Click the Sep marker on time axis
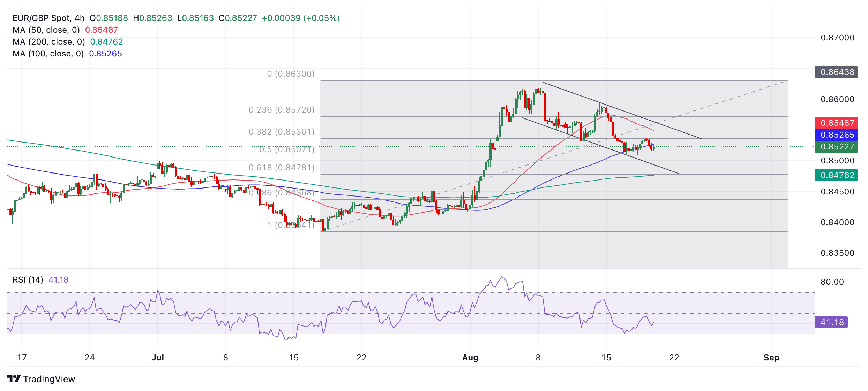 [x=771, y=358]
